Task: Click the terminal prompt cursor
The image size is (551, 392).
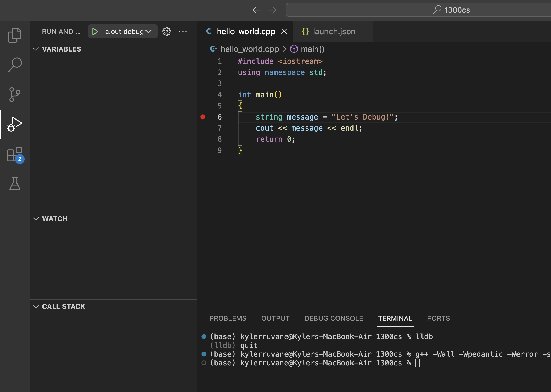Action: point(417,363)
